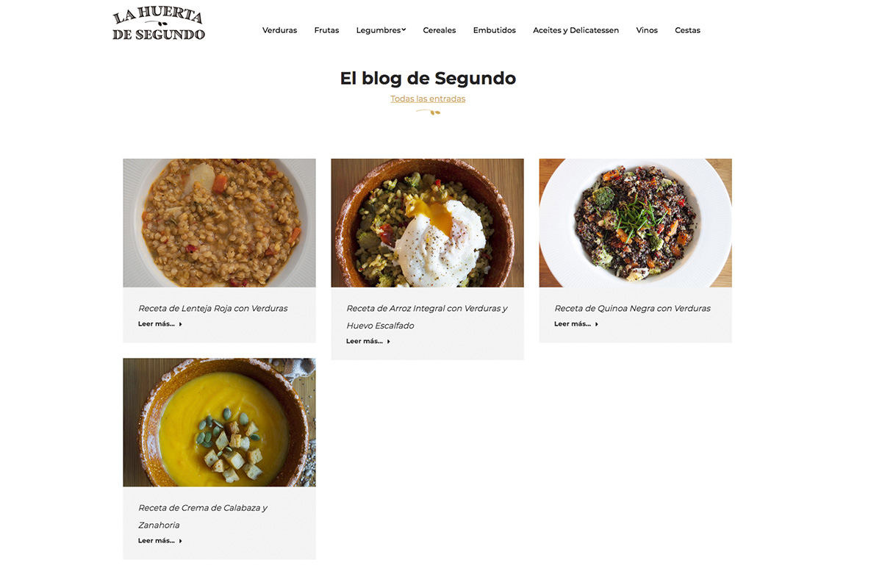
Task: Click Leer más under Lenteja Roja recipe
Action: click(160, 324)
